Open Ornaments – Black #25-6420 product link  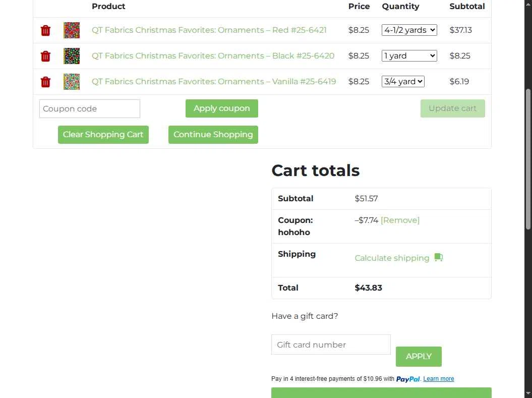click(213, 55)
